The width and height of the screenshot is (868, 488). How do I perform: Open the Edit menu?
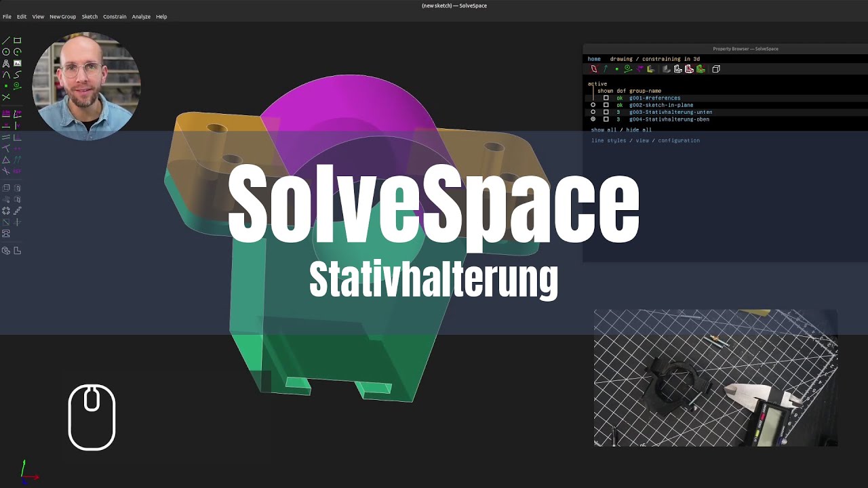point(22,16)
